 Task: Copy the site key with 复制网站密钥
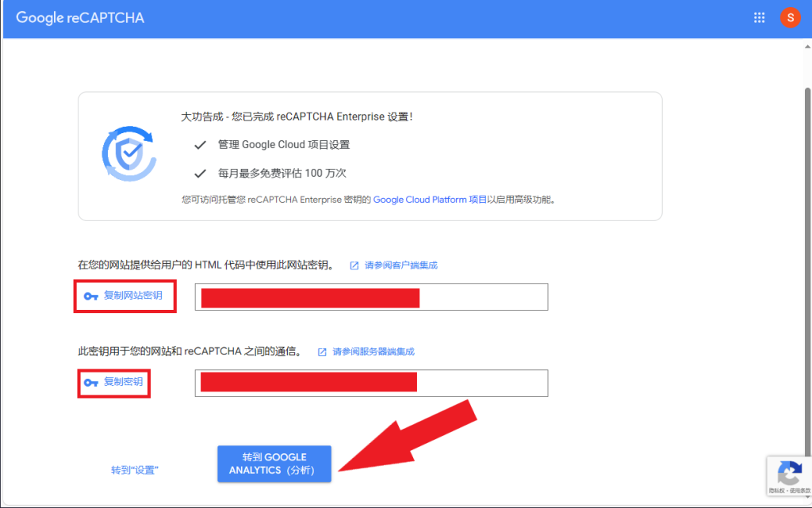(124, 296)
